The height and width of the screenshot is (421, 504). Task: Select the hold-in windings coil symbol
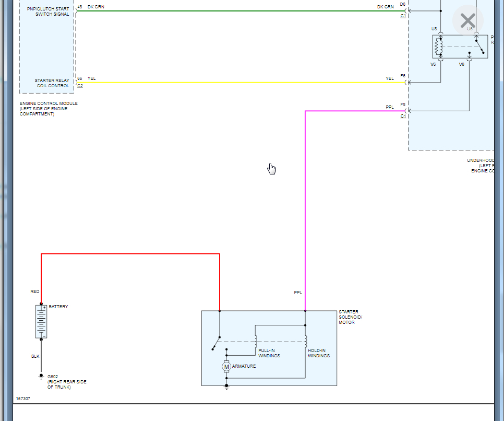(306, 341)
